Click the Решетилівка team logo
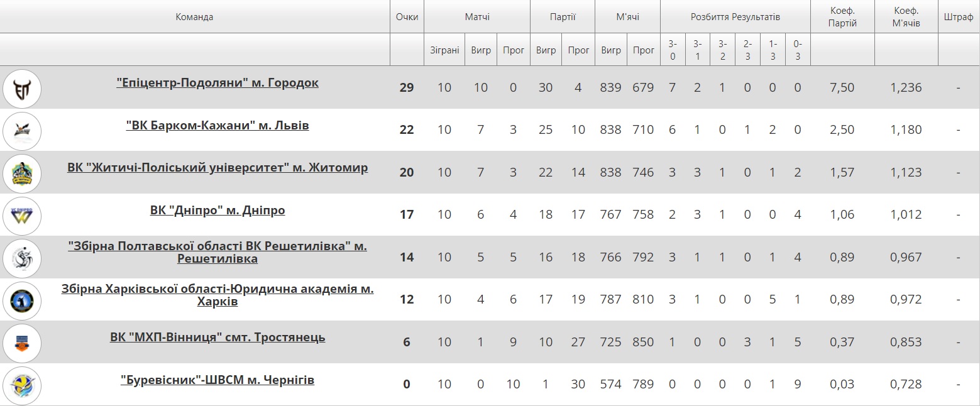980x406 pixels. point(22,258)
